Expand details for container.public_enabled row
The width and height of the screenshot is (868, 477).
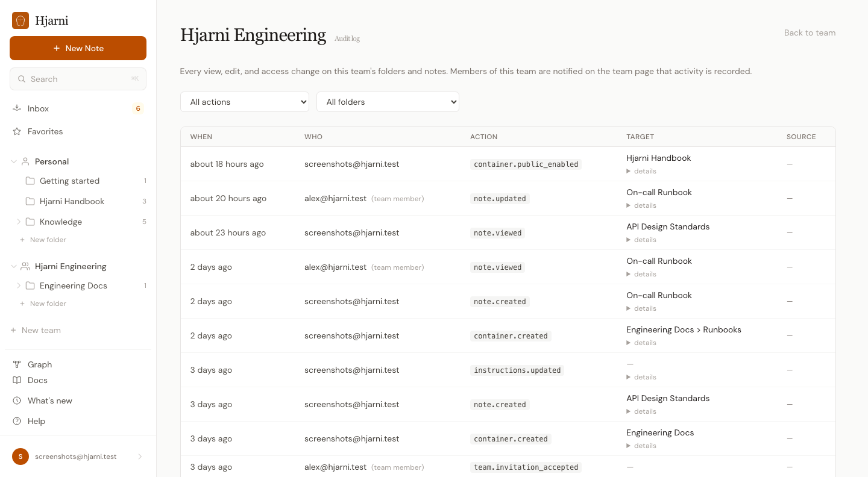coord(641,171)
